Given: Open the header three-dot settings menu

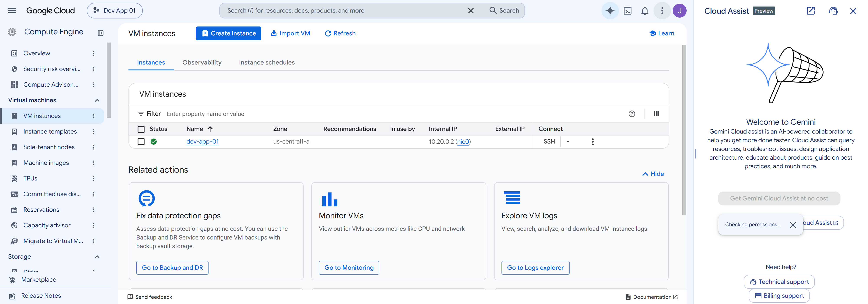Looking at the screenshot, I should [x=662, y=10].
